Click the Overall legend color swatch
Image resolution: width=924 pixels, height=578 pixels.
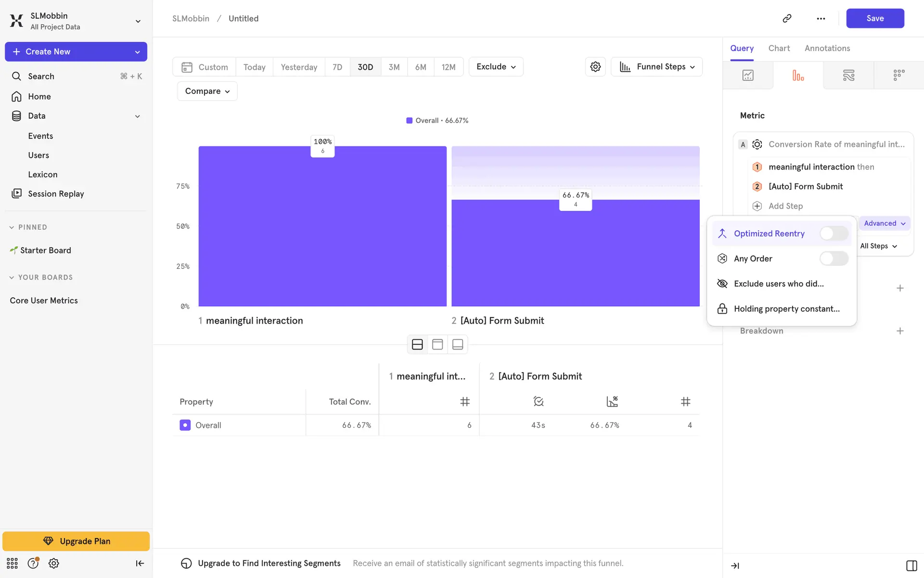409,120
